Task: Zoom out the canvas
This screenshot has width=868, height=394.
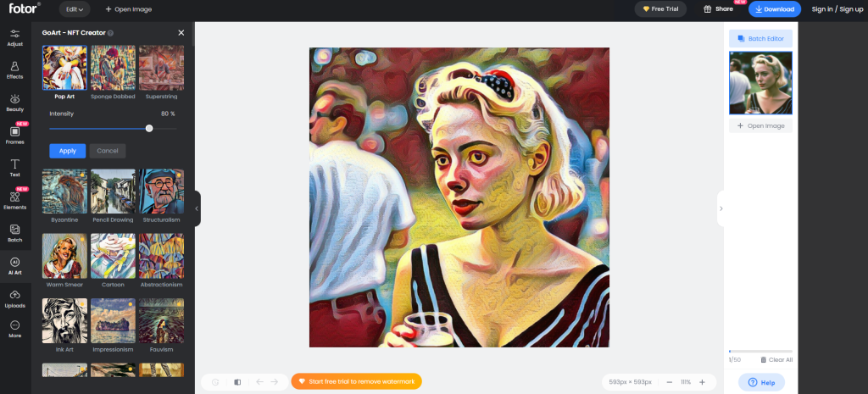Action: pos(670,382)
